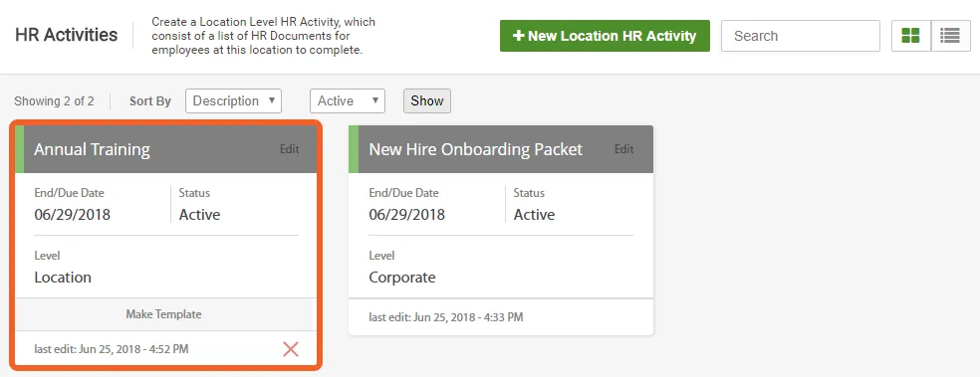Viewport: 980px width, 377px height.
Task: Select Active status on Annual Training card
Action: [x=200, y=215]
